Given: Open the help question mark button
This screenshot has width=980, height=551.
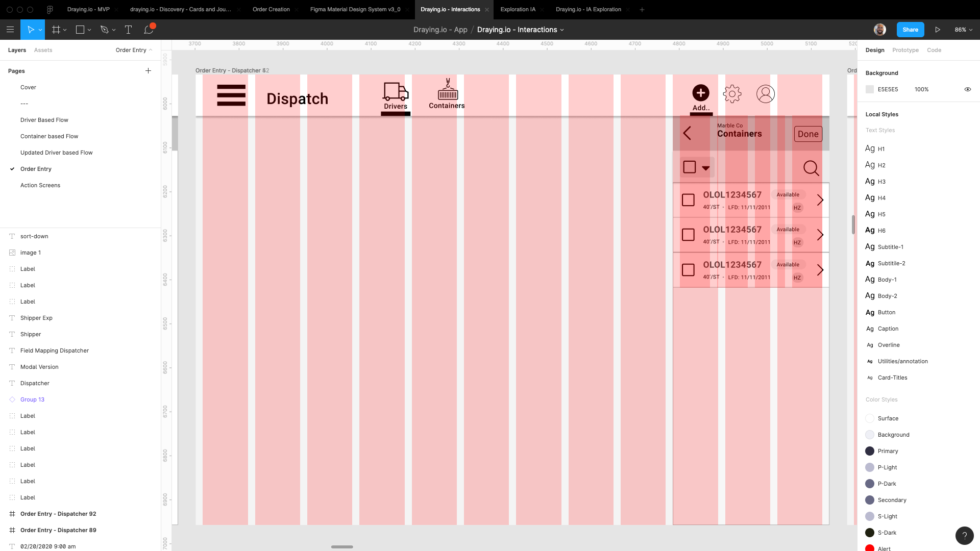Looking at the screenshot, I should [x=964, y=536].
